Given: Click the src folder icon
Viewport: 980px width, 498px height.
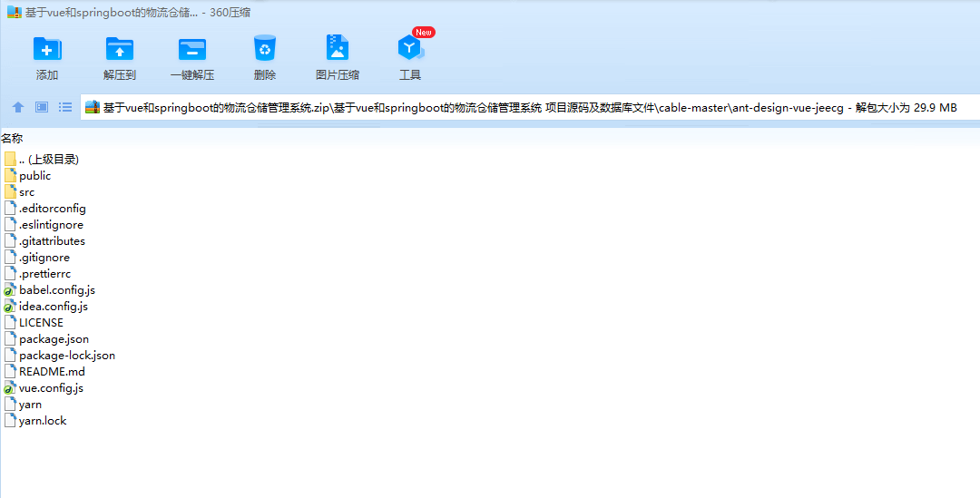Looking at the screenshot, I should (x=10, y=191).
